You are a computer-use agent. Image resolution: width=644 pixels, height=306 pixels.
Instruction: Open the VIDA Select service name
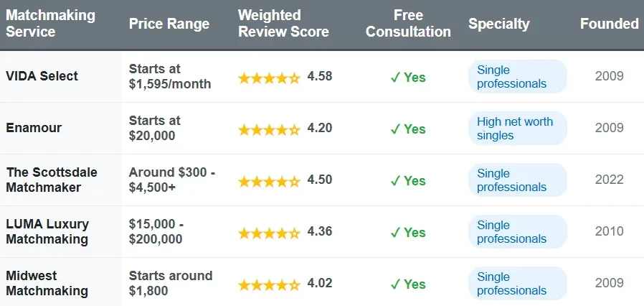42,76
